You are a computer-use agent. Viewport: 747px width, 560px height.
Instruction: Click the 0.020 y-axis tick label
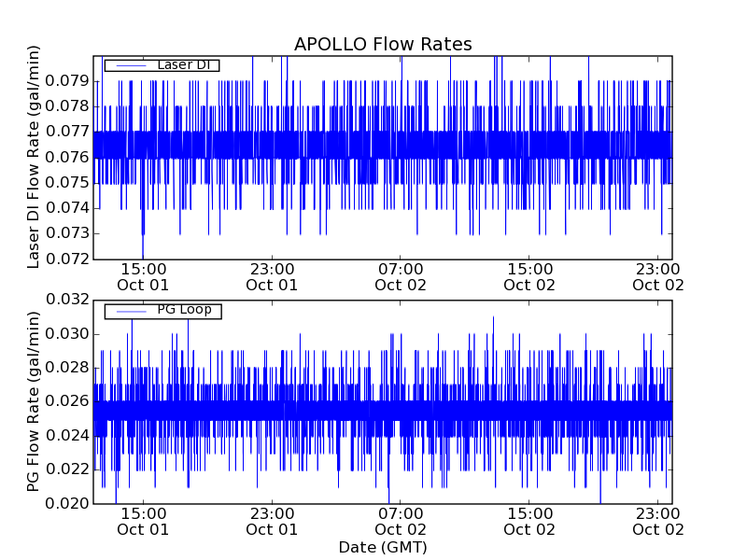point(67,503)
